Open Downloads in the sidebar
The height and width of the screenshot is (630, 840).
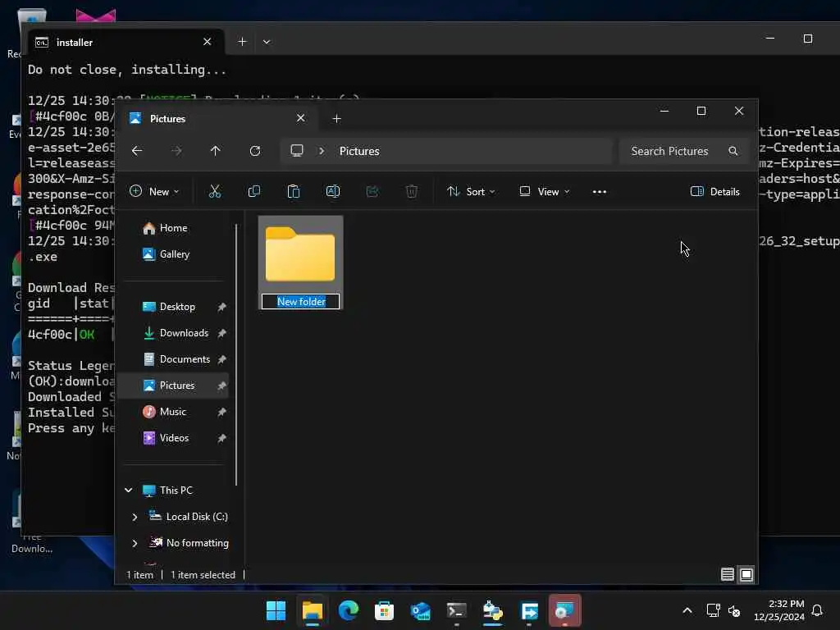[175, 333]
